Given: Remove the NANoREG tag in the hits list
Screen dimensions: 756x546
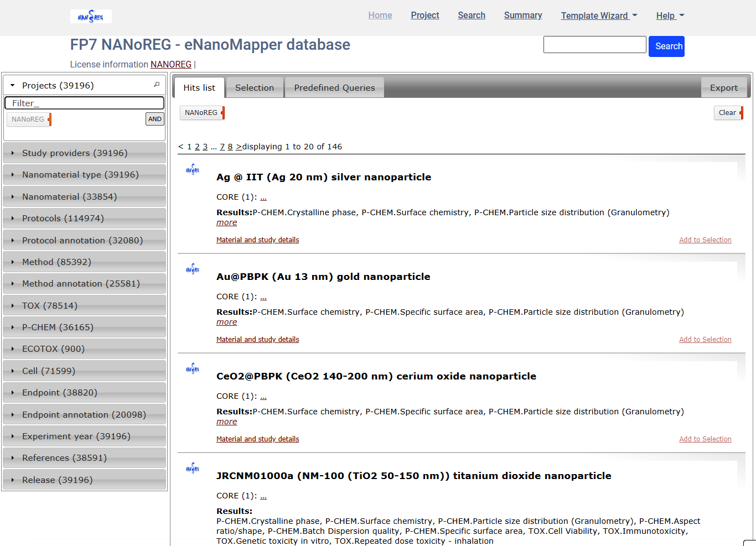Looking at the screenshot, I should tap(222, 113).
